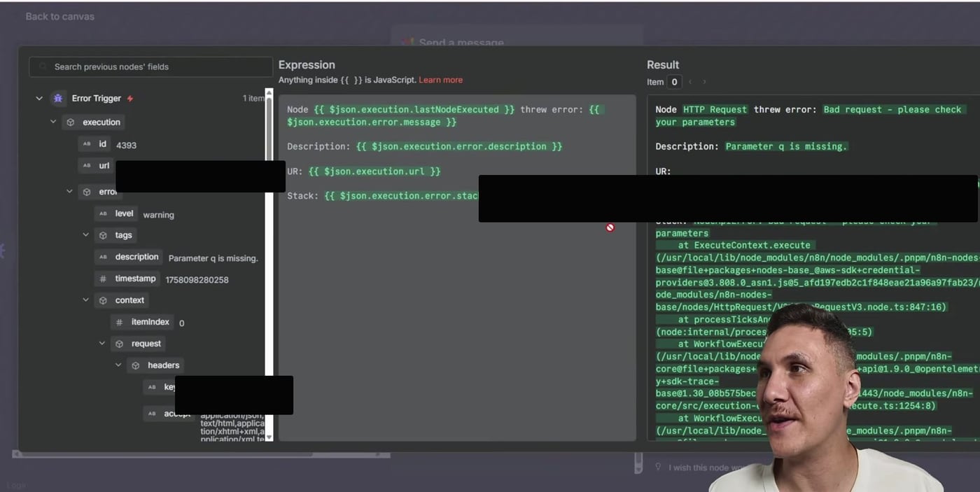The image size is (980, 492).
Task: Click the AB type icon for url
Action: (x=87, y=166)
